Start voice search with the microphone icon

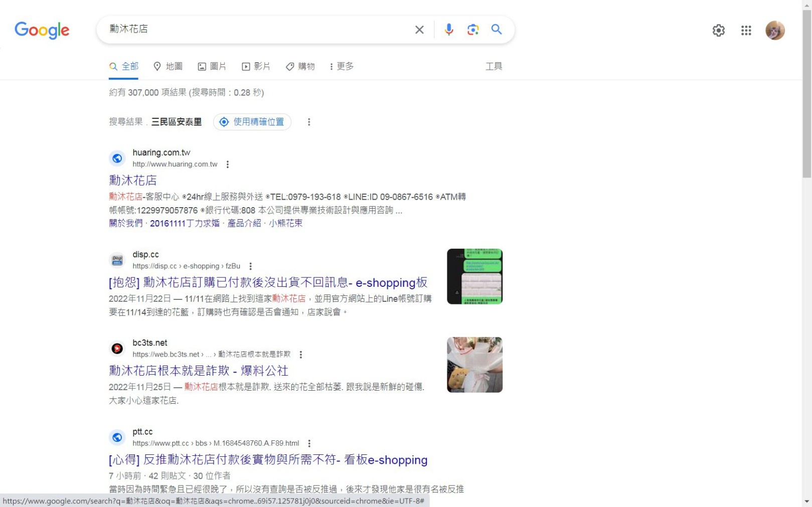coord(448,30)
